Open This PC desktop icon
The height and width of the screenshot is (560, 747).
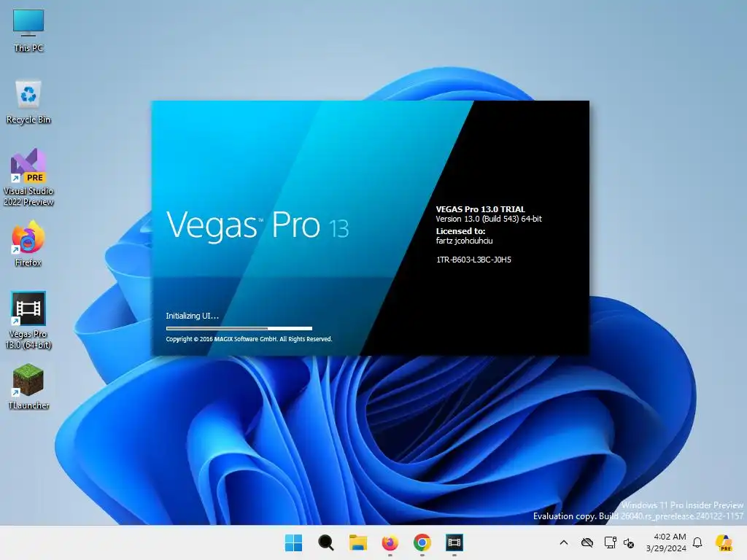[28, 31]
